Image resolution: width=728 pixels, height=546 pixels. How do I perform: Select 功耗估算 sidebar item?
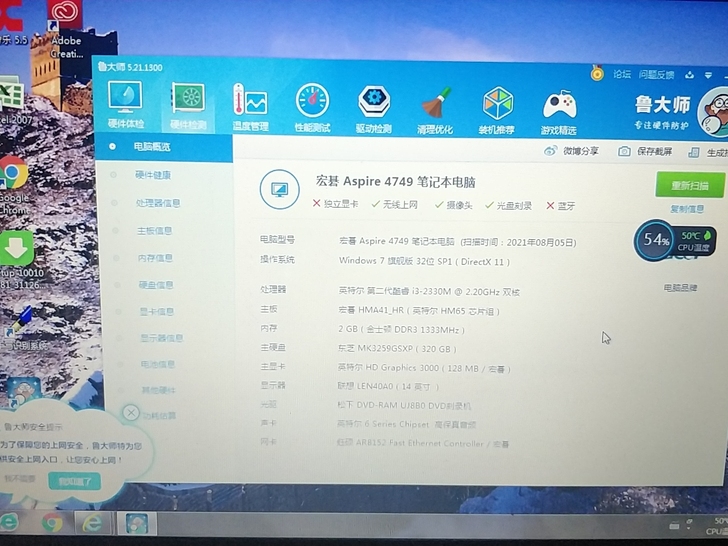tap(159, 416)
